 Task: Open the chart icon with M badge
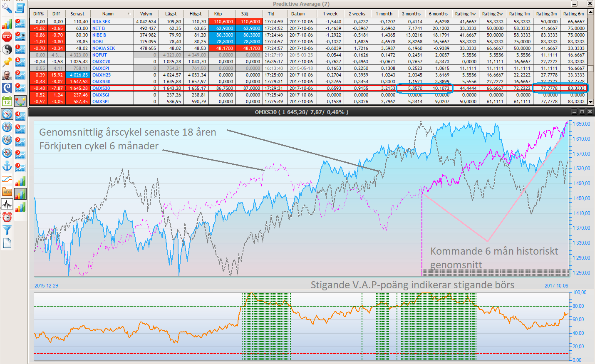[20, 116]
